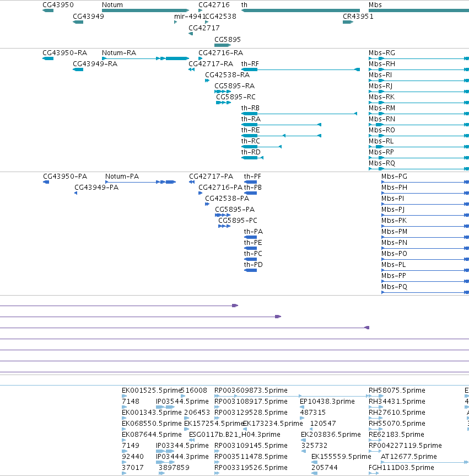Click the CG43949-PA protein label
The width and height of the screenshot is (469, 476).
click(x=96, y=188)
